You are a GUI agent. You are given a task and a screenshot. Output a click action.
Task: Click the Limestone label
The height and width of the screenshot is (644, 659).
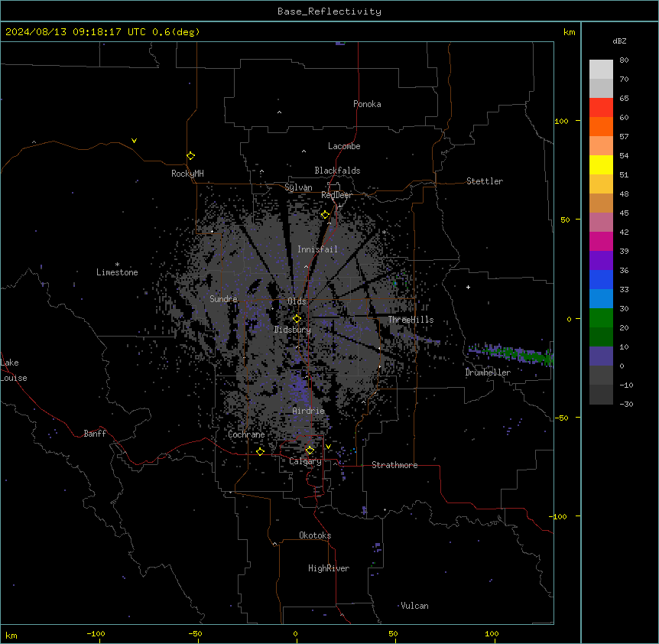coord(117,272)
